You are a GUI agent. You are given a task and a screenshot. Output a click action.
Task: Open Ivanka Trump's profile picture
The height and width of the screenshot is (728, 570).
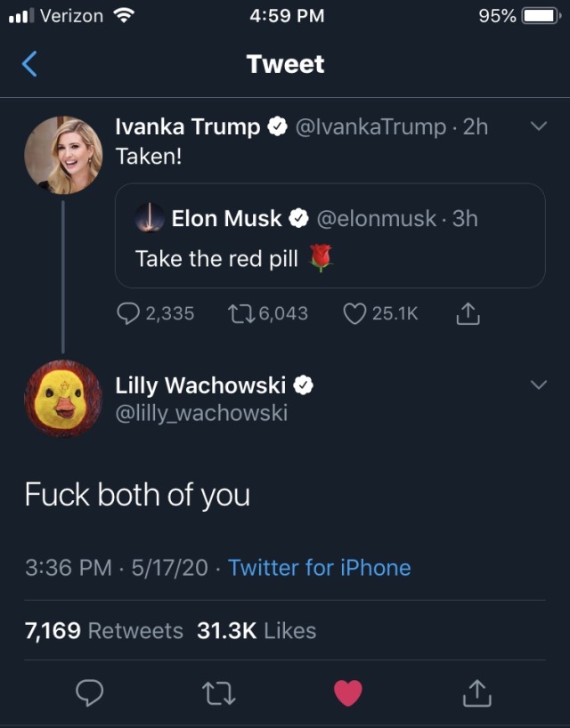(x=62, y=154)
